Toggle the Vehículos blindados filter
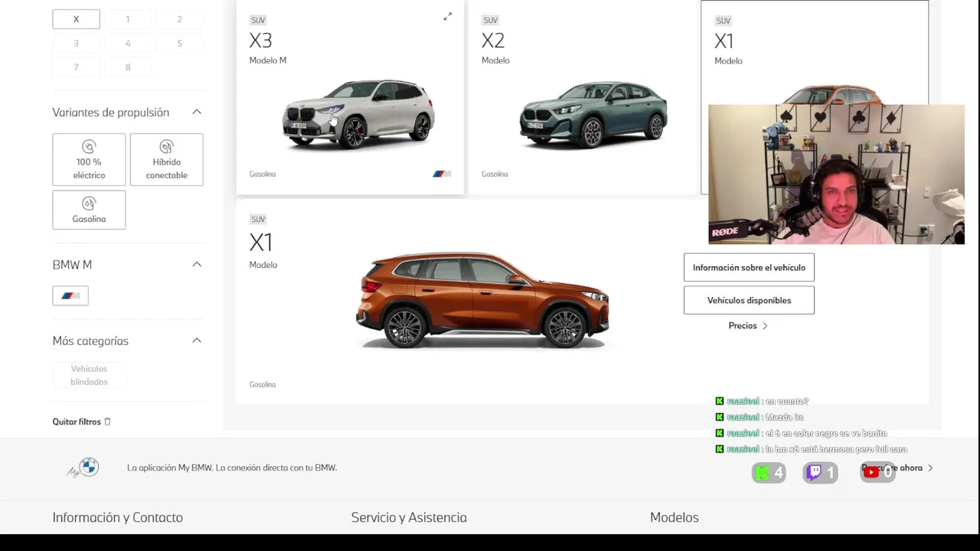The width and height of the screenshot is (980, 551). click(x=89, y=375)
